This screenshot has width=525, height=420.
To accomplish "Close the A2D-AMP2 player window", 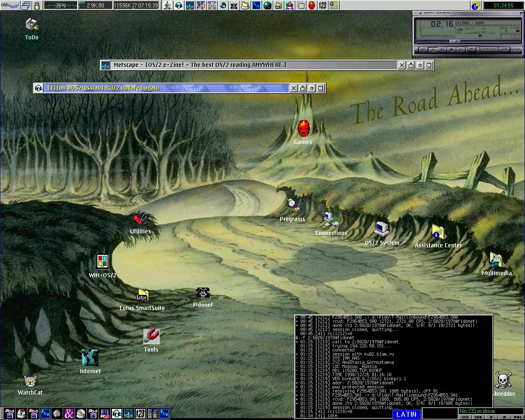I will tap(522, 14).
